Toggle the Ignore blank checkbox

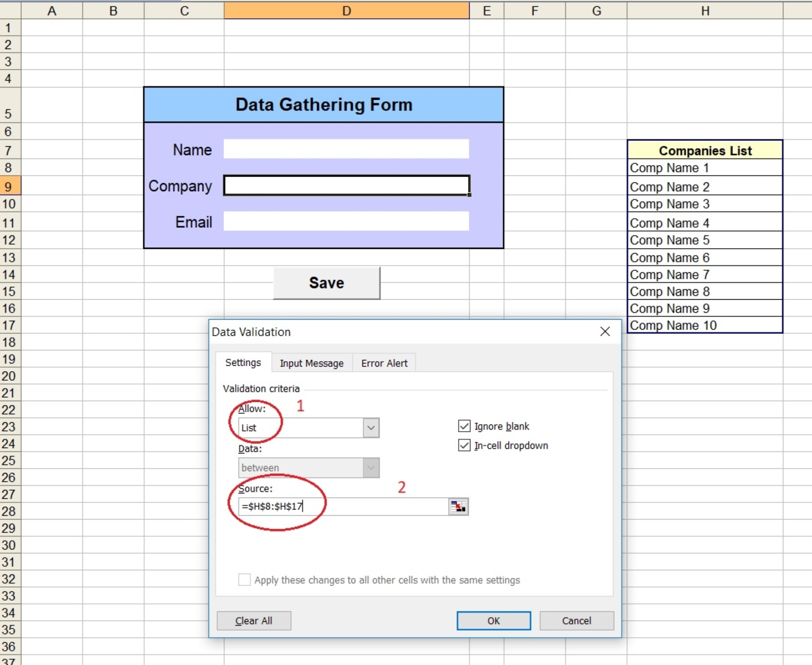464,426
